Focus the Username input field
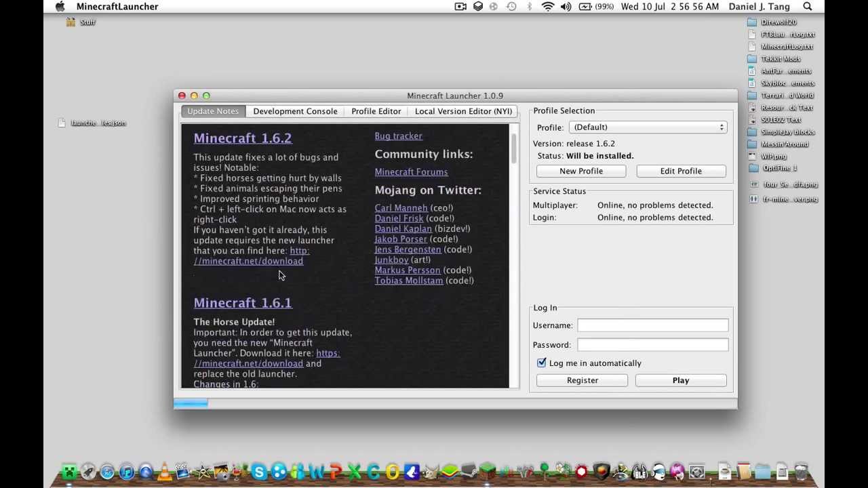The width and height of the screenshot is (868, 488). pos(652,325)
